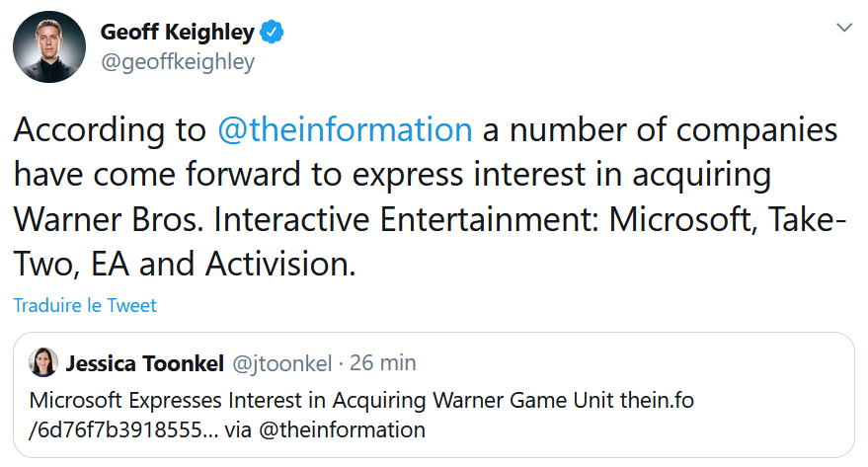Viewport: 868px width, 467px height.
Task: Click the word Activision in the tweet
Action: pos(280,264)
